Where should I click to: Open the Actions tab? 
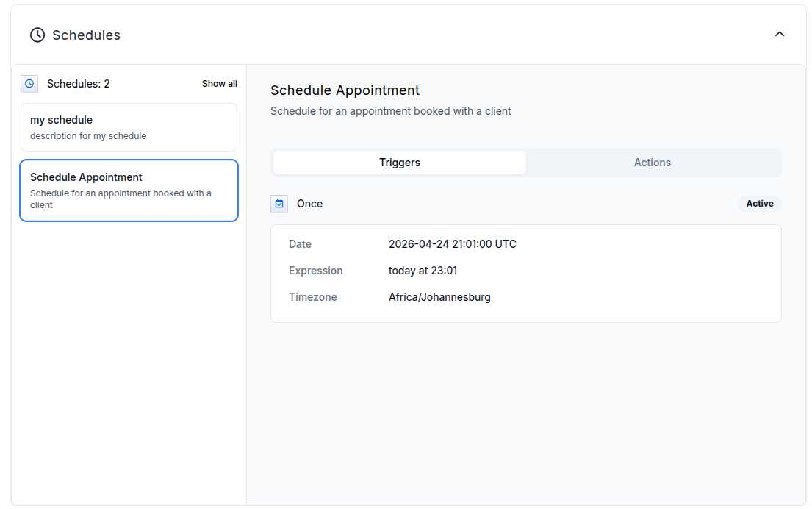click(x=652, y=163)
